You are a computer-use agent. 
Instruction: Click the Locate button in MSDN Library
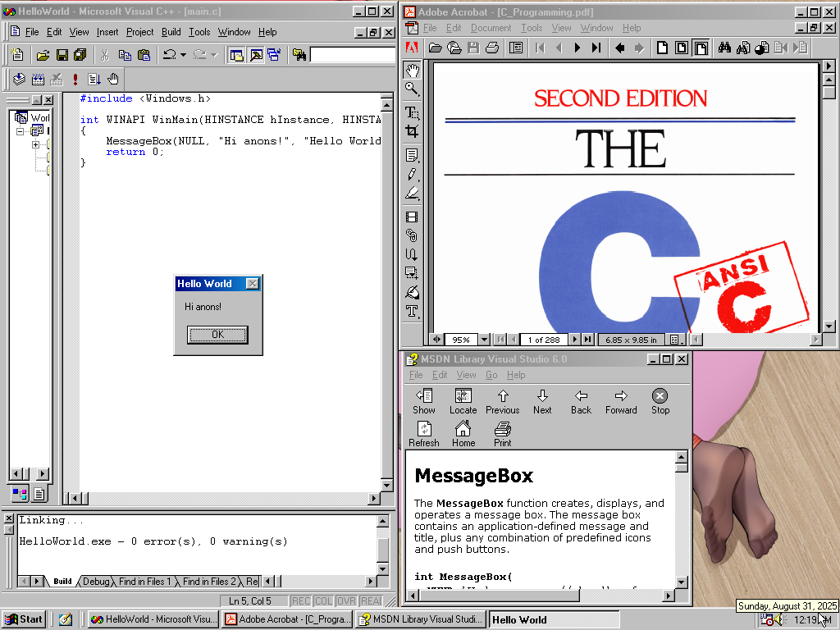click(463, 402)
